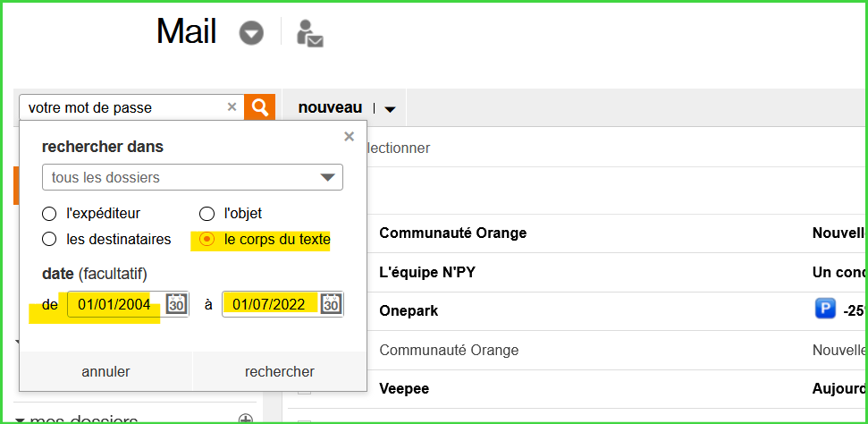Close the advanced search popup
Image resolution: width=868 pixels, height=424 pixels.
pos(349,137)
